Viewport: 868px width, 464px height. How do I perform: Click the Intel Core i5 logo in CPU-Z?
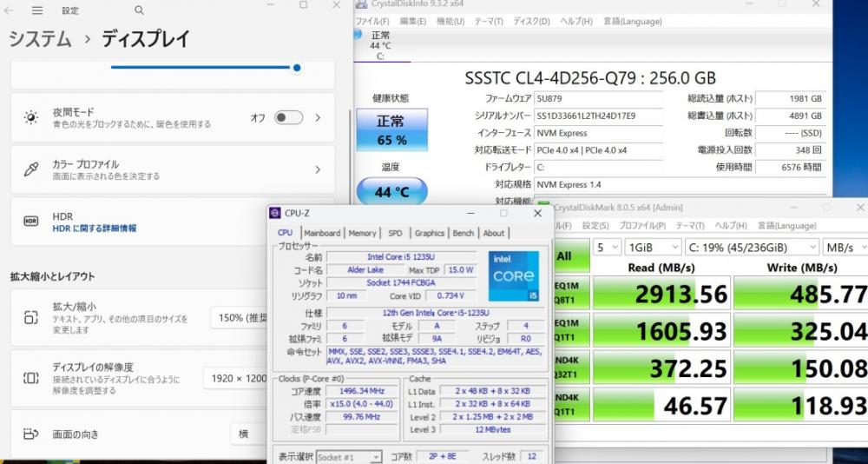click(x=514, y=275)
